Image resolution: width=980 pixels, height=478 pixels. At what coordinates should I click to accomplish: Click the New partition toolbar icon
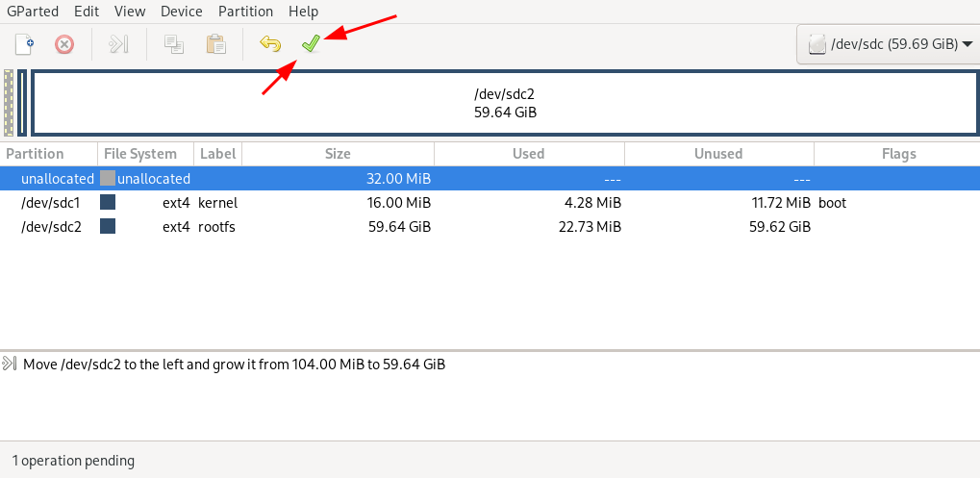pos(24,44)
